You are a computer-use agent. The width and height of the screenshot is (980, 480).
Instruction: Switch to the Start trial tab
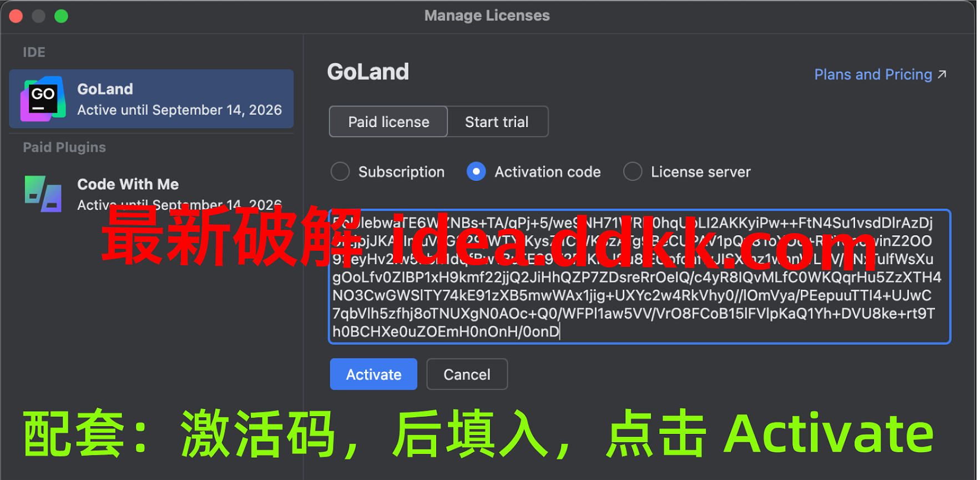[497, 122]
